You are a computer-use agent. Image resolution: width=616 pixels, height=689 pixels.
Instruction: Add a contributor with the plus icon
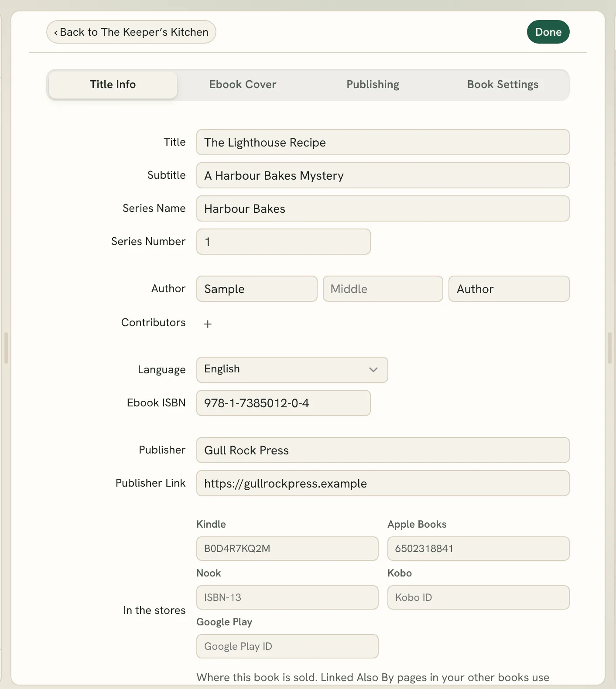[208, 324]
